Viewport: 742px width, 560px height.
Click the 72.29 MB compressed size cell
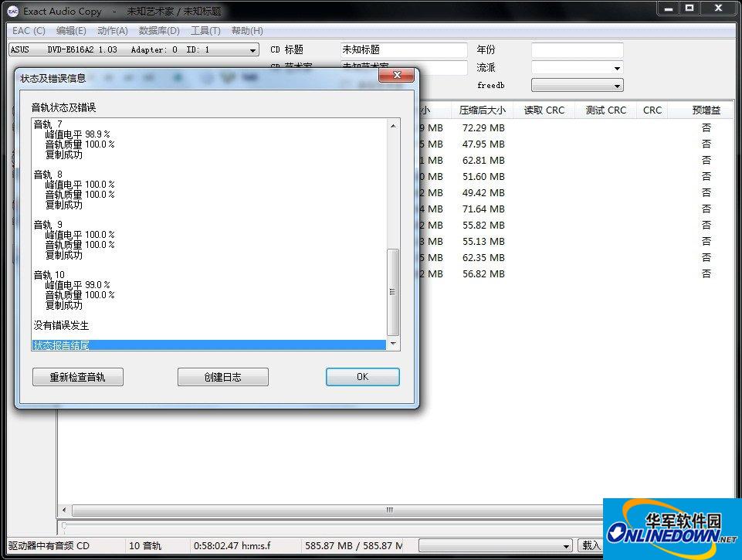[x=483, y=127]
